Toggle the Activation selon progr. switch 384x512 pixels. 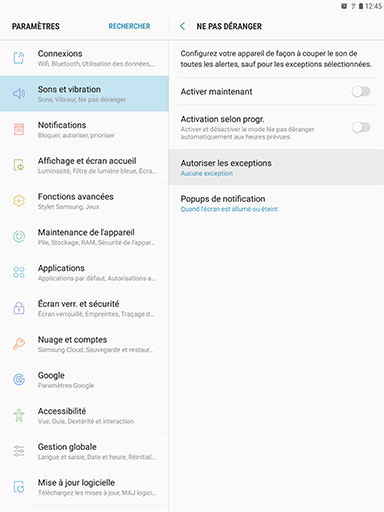click(x=361, y=127)
